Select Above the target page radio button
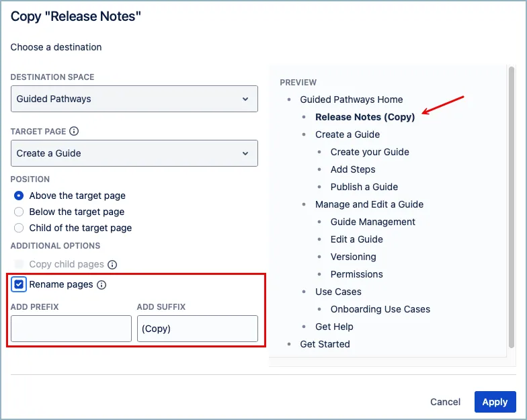Screen dimensions: 527x420 click(x=19, y=196)
